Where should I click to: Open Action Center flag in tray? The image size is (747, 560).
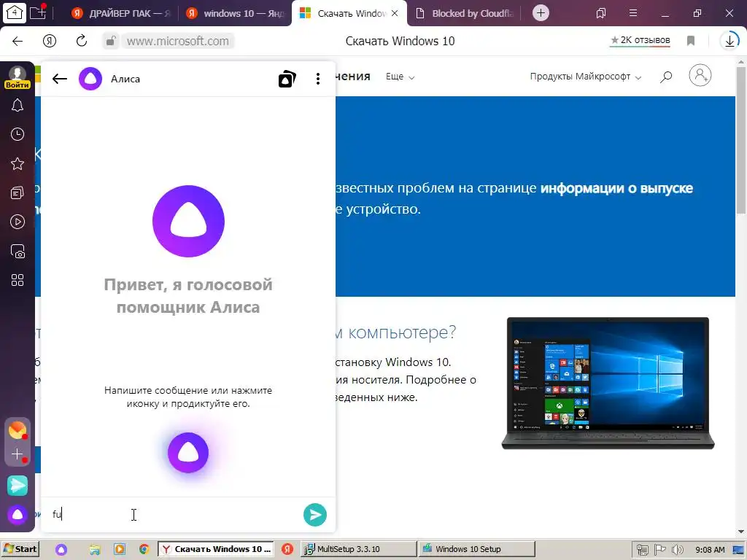(659, 550)
